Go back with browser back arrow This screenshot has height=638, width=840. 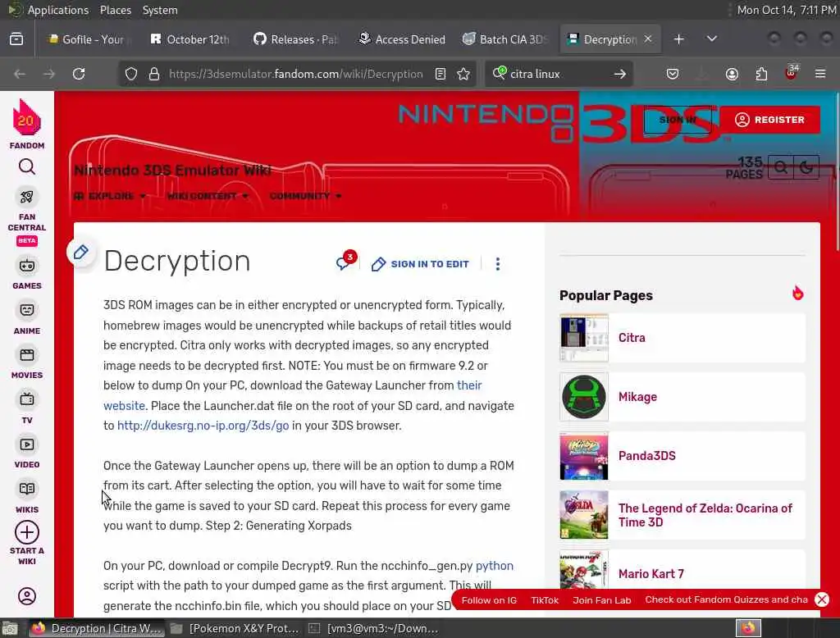(20, 74)
